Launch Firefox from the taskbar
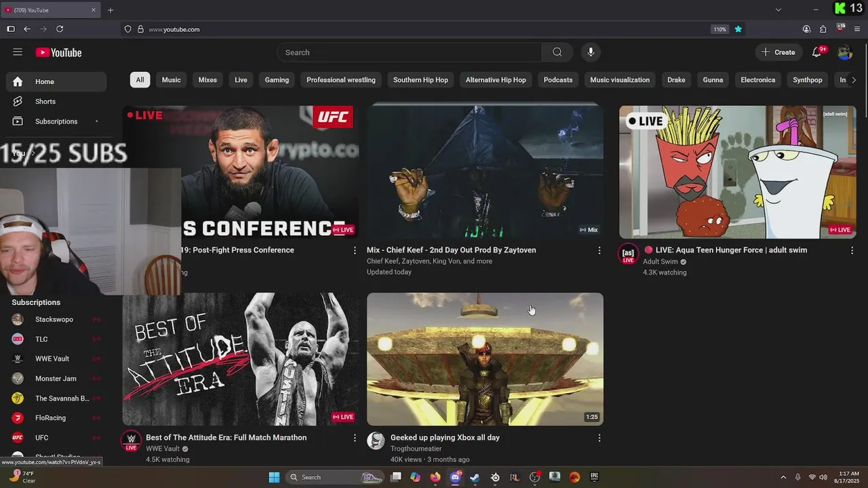The image size is (868, 488). (435, 477)
